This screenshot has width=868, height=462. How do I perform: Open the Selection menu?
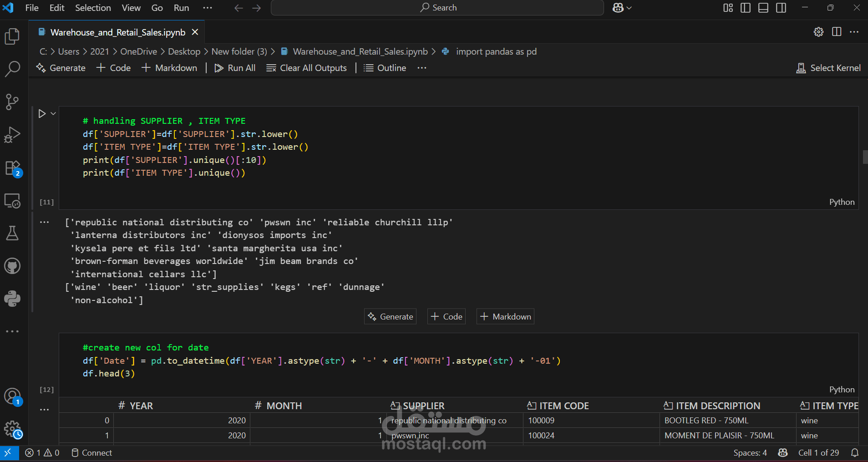[x=93, y=8]
